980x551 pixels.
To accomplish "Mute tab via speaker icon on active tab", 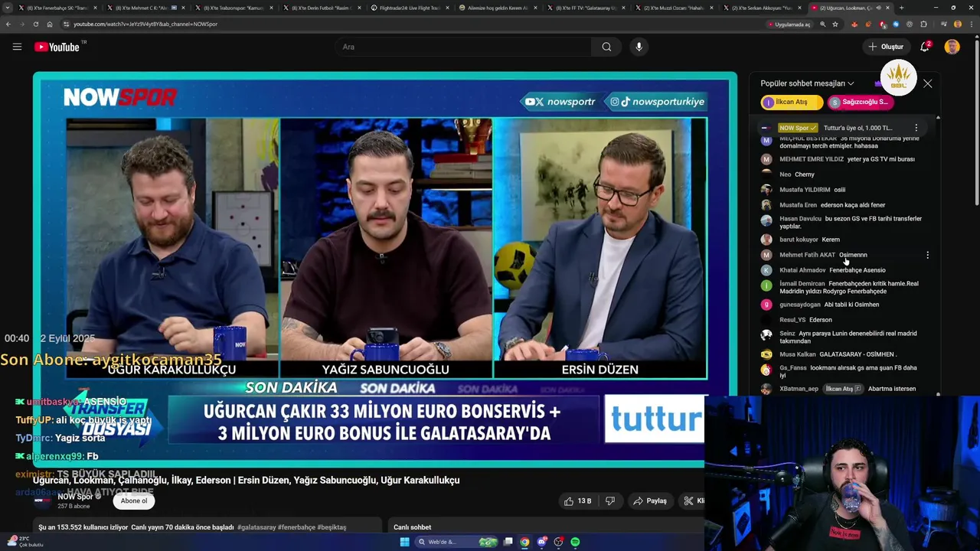I will (878, 8).
